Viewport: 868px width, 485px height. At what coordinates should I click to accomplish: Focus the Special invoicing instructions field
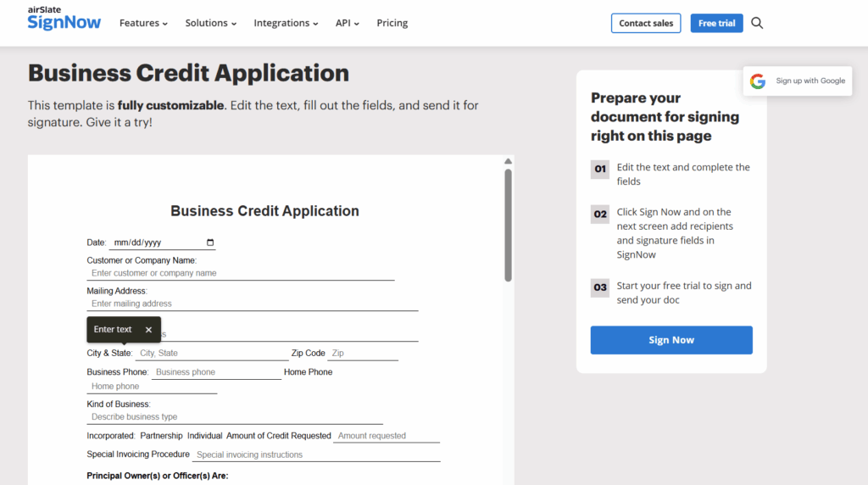[316, 454]
